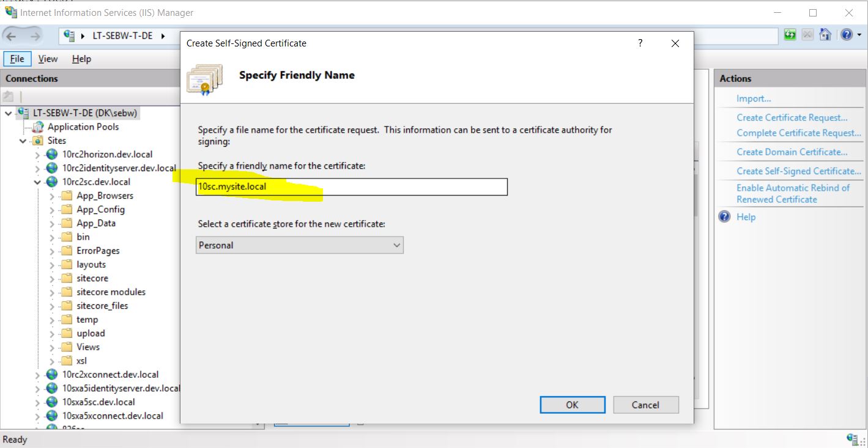868x448 pixels.
Task: Collapse the 10rc2sc.dev.local site node
Action: point(38,182)
